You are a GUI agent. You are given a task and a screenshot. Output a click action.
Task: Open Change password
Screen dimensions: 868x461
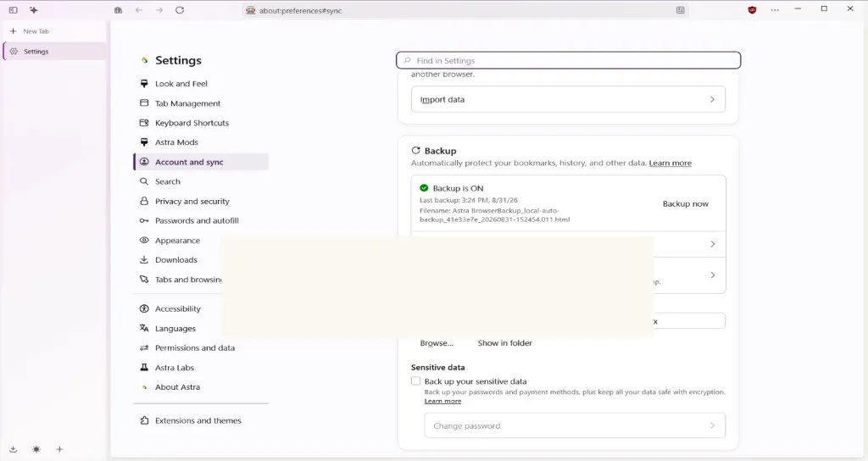576,425
